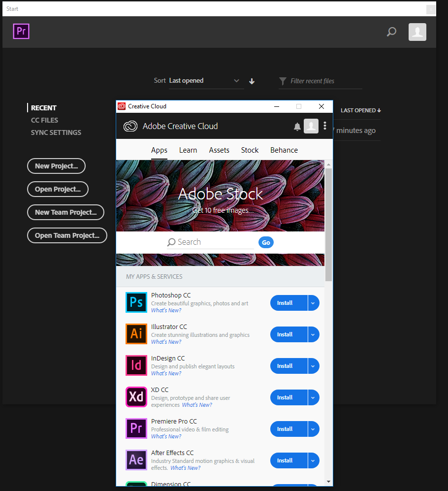
Task: Open Creative Cloud notifications bell
Action: (297, 127)
